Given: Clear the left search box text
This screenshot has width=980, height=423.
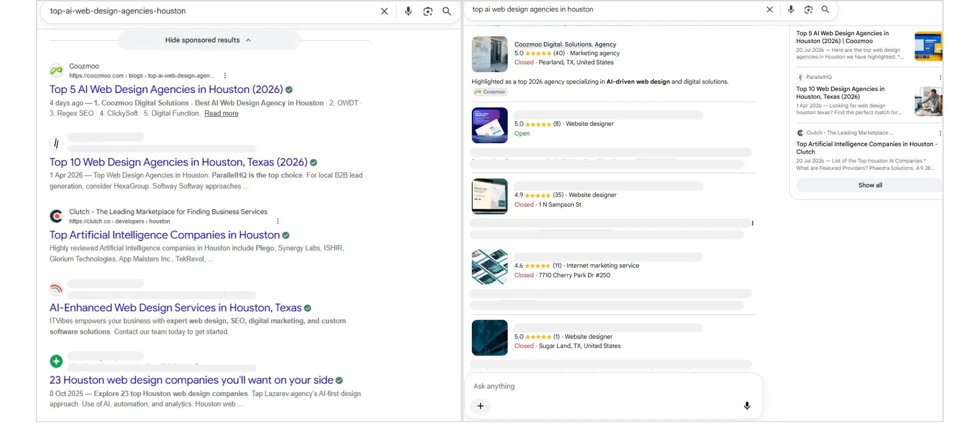Looking at the screenshot, I should pos(384,11).
